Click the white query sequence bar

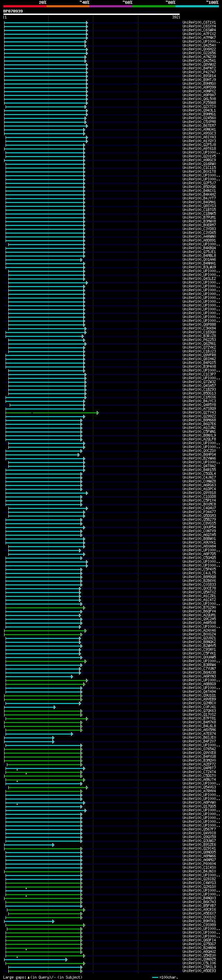[92, 15]
